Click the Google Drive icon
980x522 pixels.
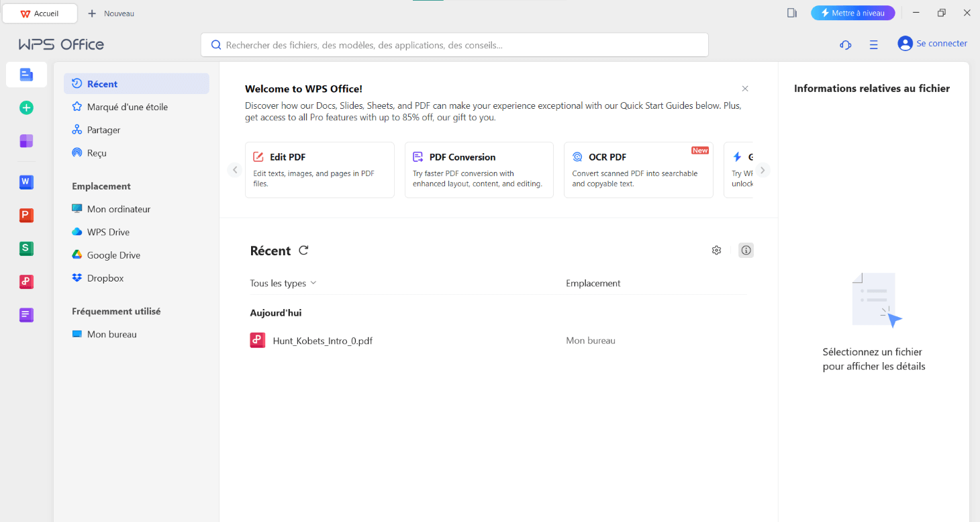(x=77, y=255)
